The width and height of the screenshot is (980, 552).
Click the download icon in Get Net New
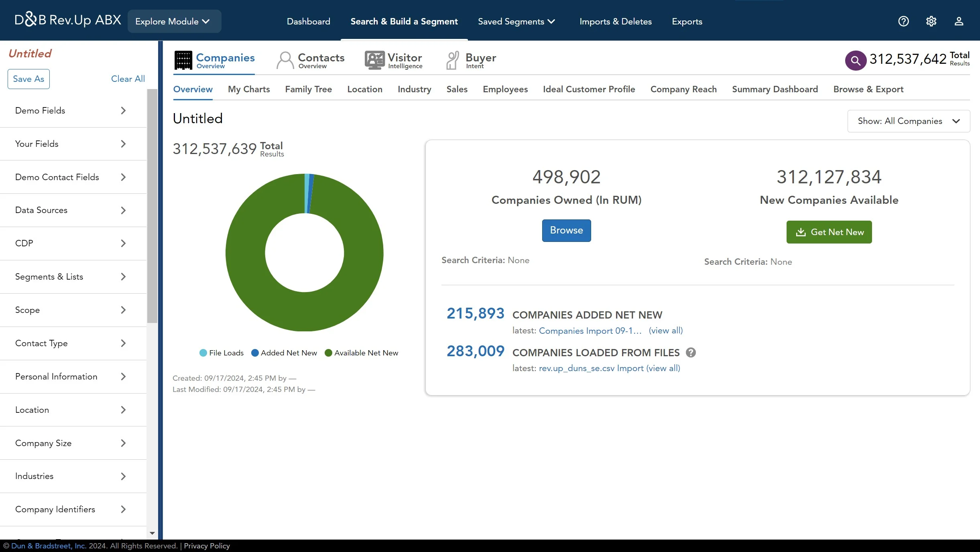click(801, 232)
